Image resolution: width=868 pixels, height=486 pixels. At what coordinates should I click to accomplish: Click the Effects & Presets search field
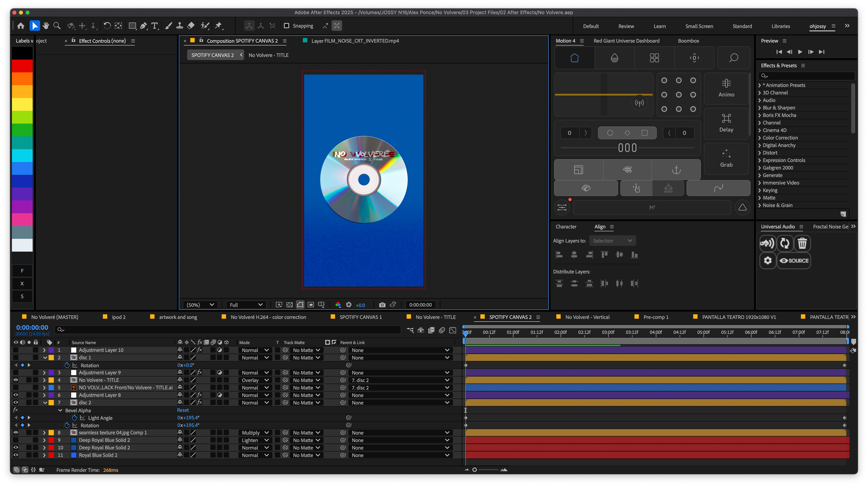(806, 76)
